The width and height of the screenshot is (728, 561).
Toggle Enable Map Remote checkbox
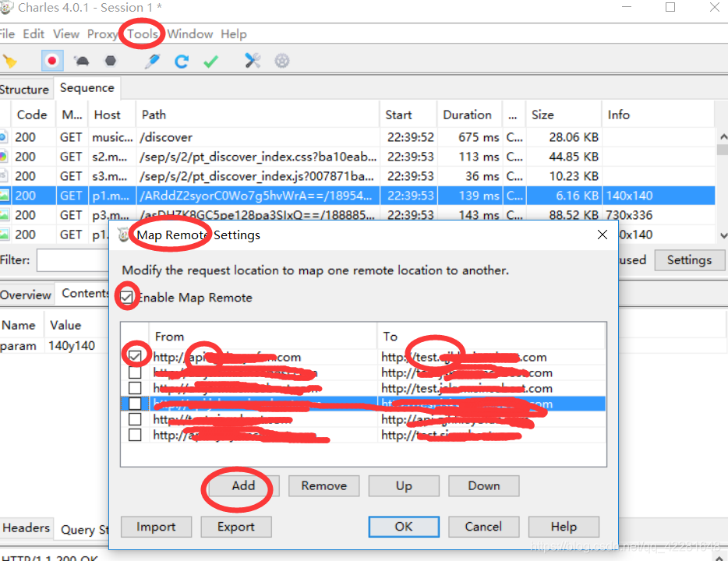click(x=127, y=297)
